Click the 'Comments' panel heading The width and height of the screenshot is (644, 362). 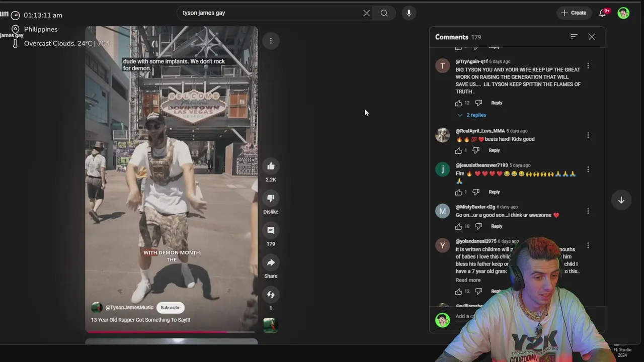click(451, 37)
